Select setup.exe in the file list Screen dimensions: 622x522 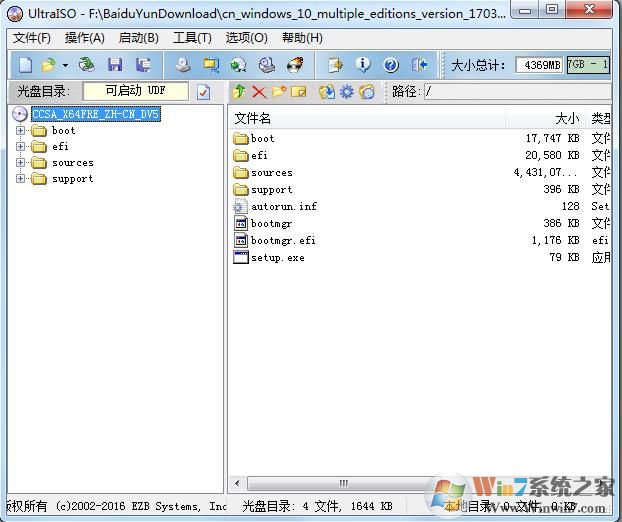click(x=277, y=258)
